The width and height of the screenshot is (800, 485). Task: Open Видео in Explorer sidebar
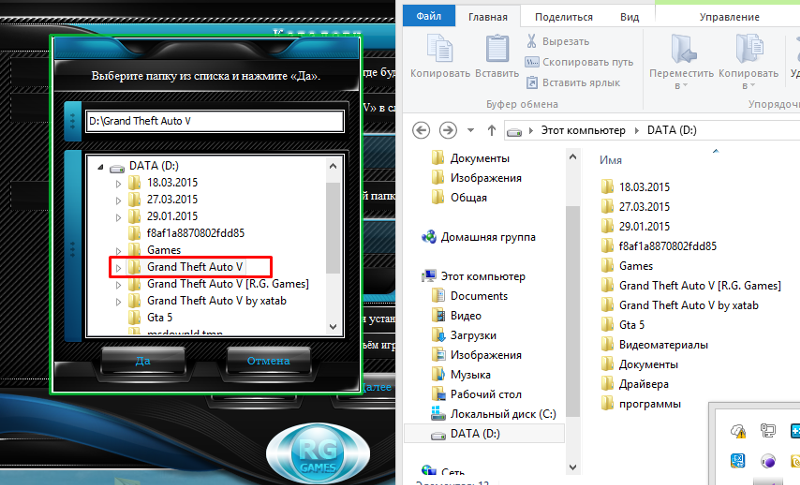[457, 316]
